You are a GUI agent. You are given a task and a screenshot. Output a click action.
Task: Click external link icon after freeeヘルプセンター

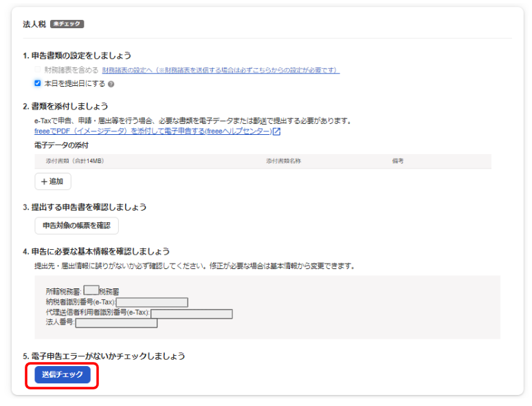277,131
